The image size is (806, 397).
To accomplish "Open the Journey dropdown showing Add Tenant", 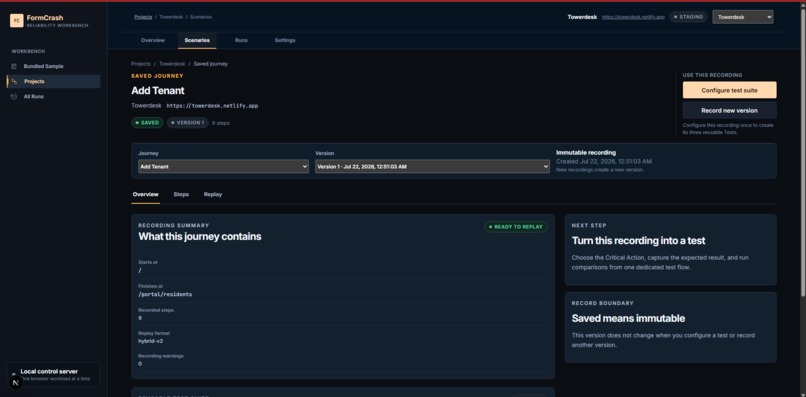I will pos(224,167).
